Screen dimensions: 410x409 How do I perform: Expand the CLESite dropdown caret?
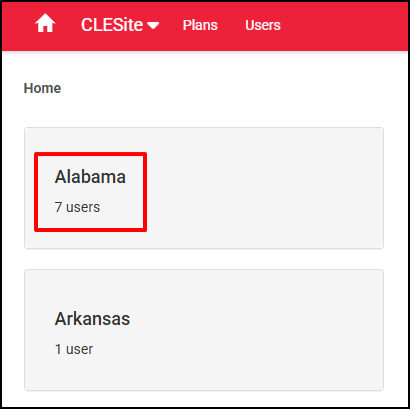153,26
